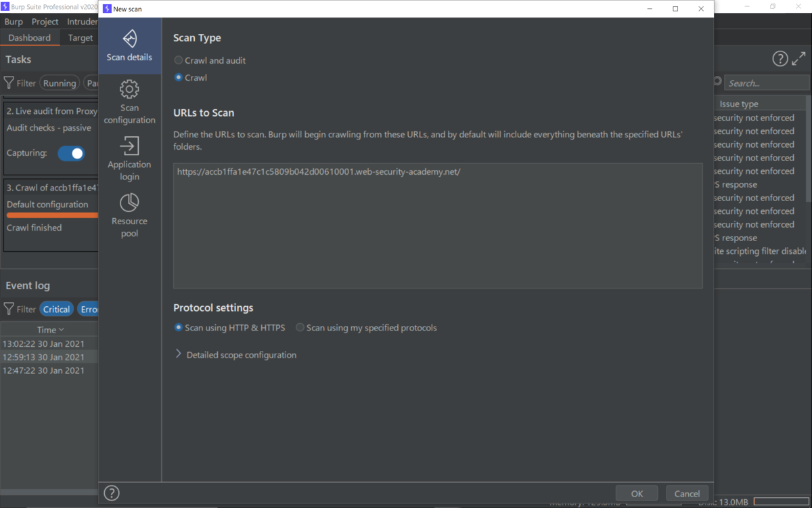812x508 pixels.
Task: Open the Burp menu
Action: coord(14,22)
